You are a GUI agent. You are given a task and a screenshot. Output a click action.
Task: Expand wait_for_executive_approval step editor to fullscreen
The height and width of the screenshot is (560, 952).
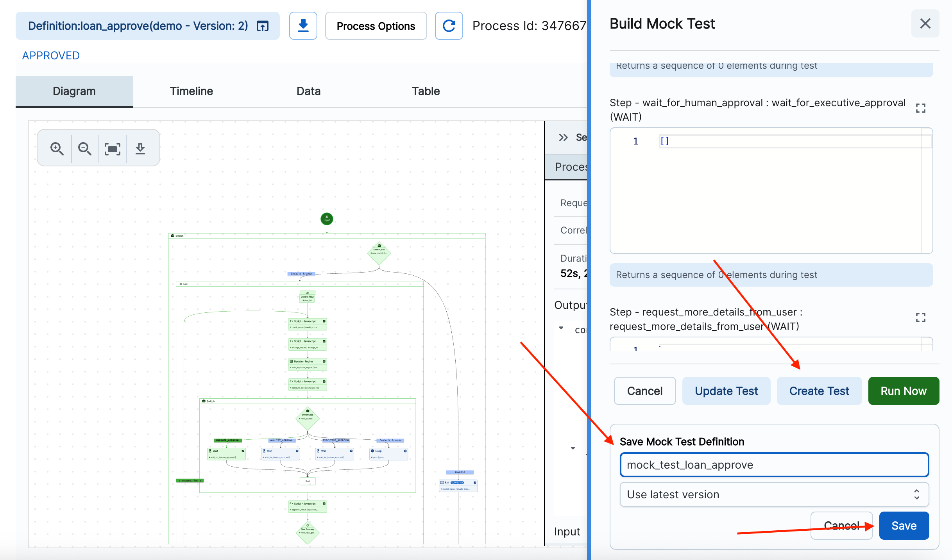click(x=921, y=108)
